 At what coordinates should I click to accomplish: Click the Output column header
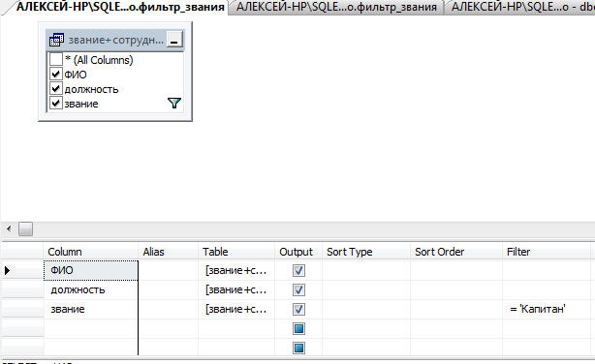click(x=298, y=252)
